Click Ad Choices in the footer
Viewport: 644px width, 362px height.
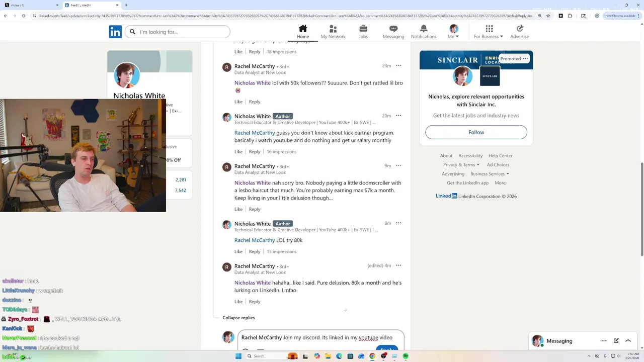498,164
